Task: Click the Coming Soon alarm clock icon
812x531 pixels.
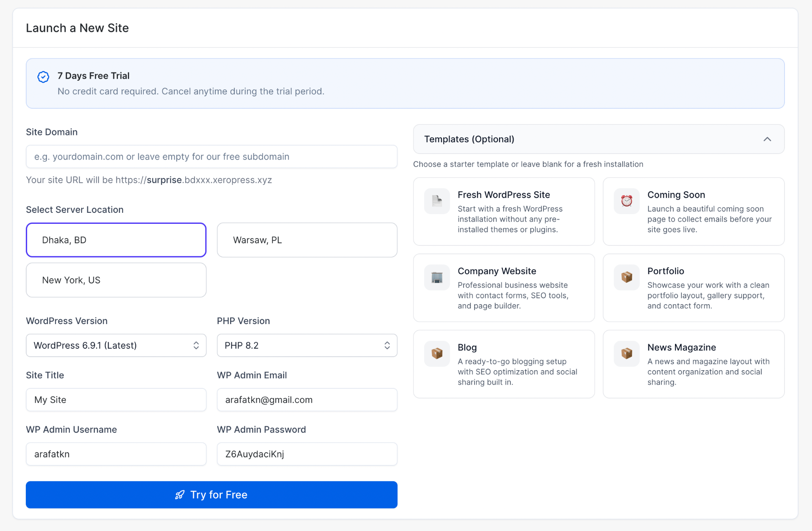Action: (x=626, y=201)
